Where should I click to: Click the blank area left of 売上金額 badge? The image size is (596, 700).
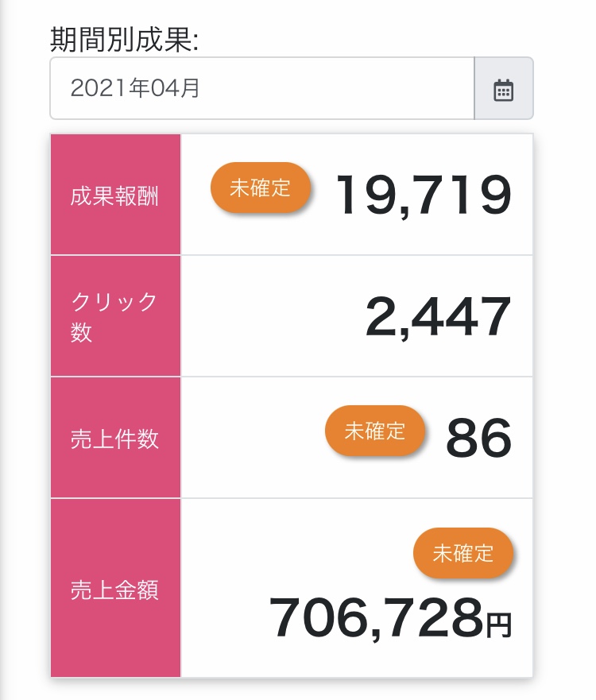[x=297, y=553]
